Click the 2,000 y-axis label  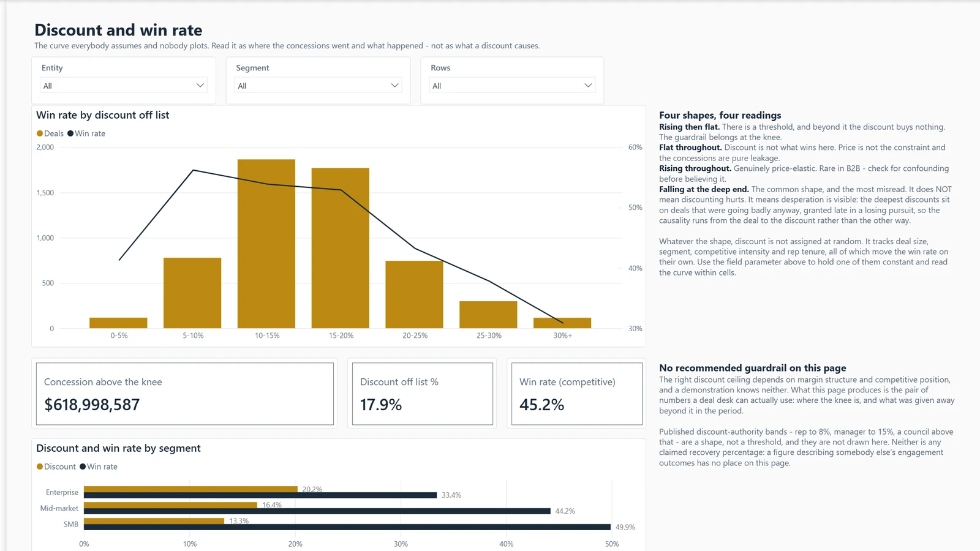(x=45, y=148)
